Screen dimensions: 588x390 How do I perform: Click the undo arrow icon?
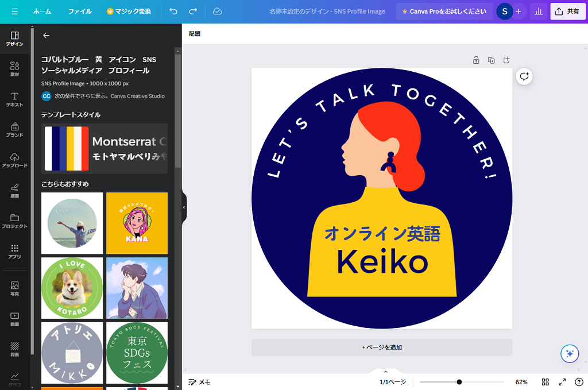(x=173, y=11)
